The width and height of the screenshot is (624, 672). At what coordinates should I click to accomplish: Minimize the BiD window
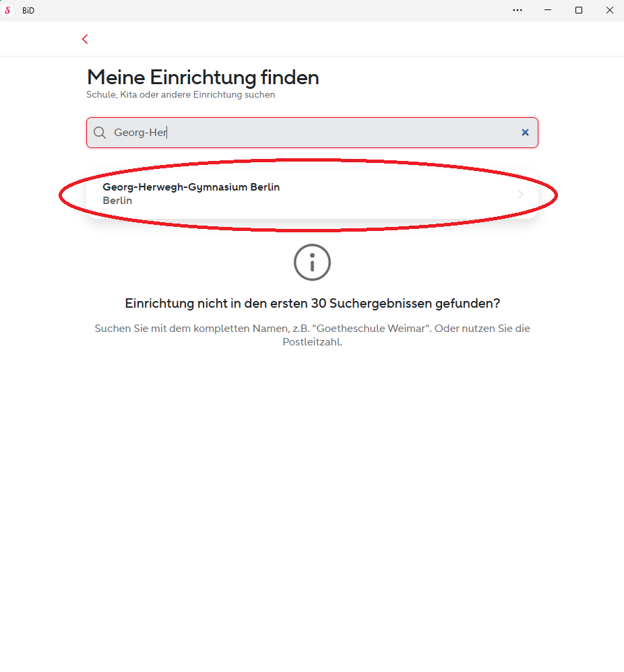(x=548, y=10)
